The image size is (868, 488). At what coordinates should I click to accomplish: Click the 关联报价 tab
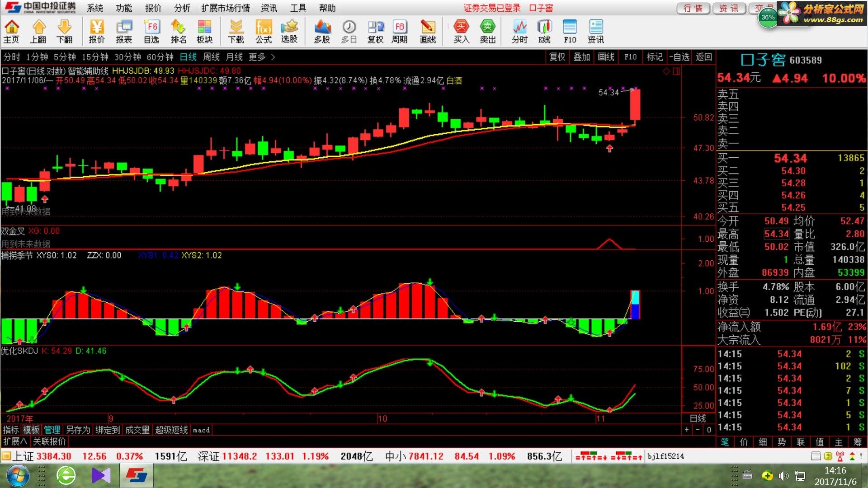[x=49, y=441]
